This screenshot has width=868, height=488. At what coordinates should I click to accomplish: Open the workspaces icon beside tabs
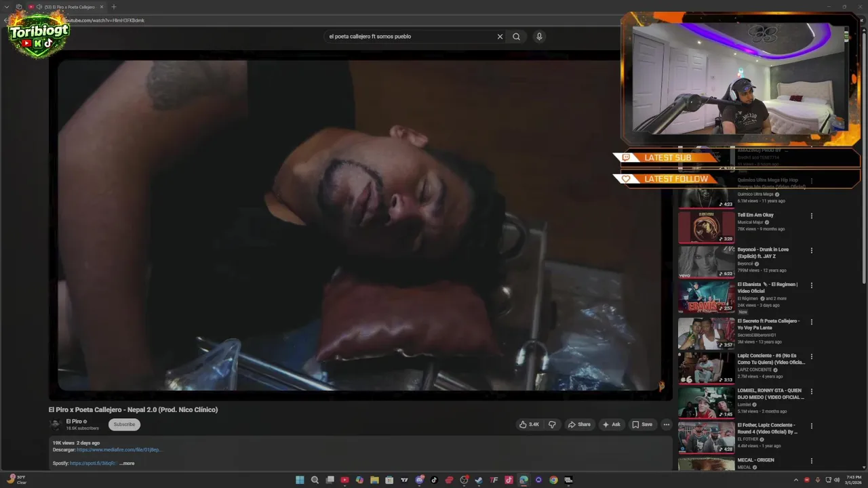pos(18,7)
